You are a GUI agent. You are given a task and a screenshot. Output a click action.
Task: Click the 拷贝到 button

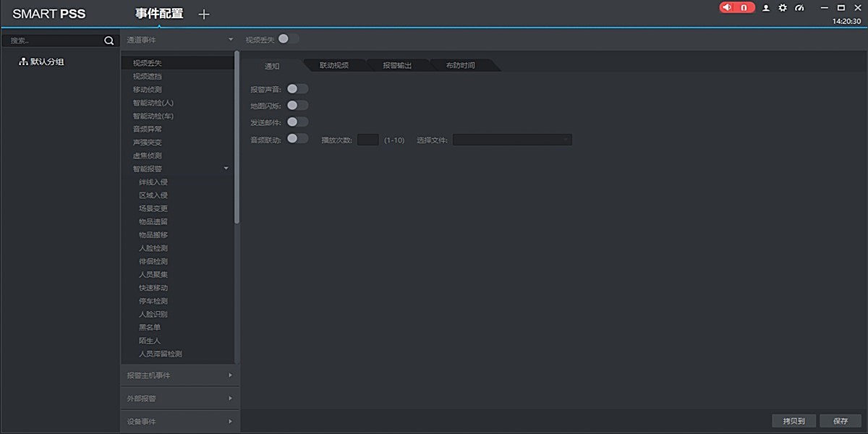[793, 421]
